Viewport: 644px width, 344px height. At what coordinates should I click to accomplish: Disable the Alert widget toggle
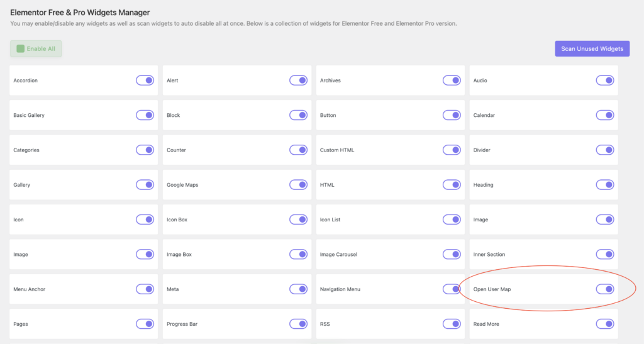click(x=298, y=80)
